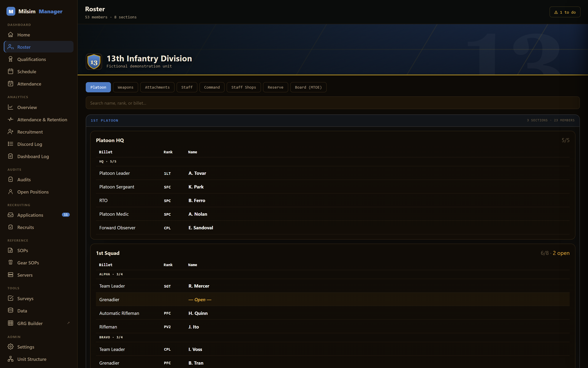Select the Roster person icon in sidebar
588x368 pixels.
10,47
